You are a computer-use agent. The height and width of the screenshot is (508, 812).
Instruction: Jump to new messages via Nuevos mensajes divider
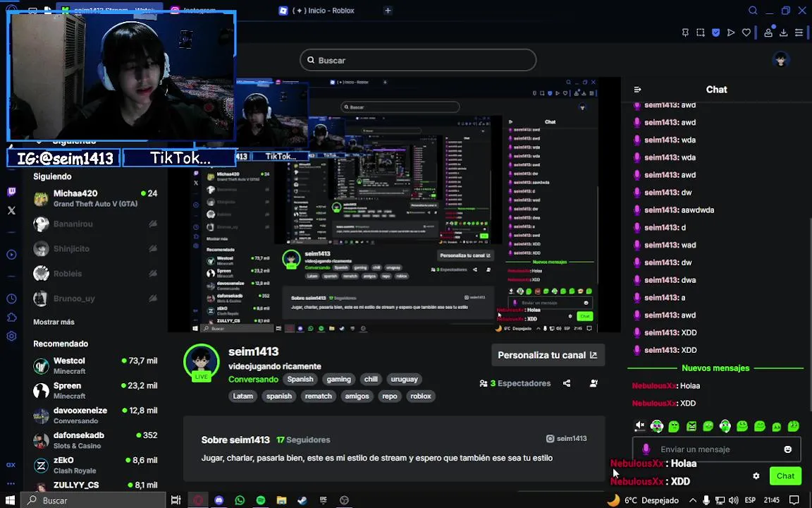715,368
